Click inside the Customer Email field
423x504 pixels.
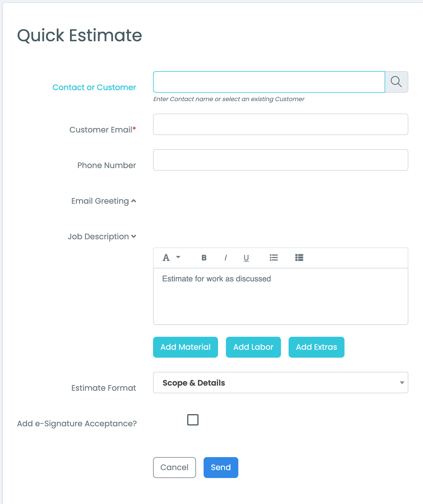(280, 124)
